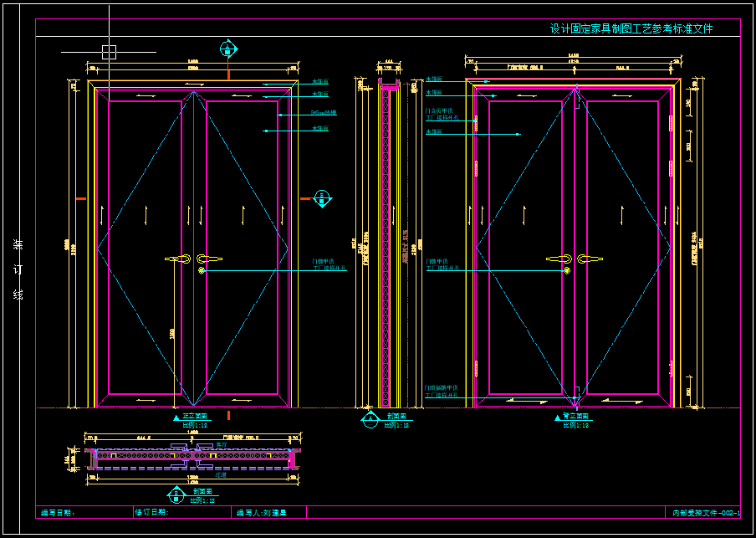This screenshot has width=756, height=538.
Task: Click the 修订日期 field in title block
Action: [151, 512]
